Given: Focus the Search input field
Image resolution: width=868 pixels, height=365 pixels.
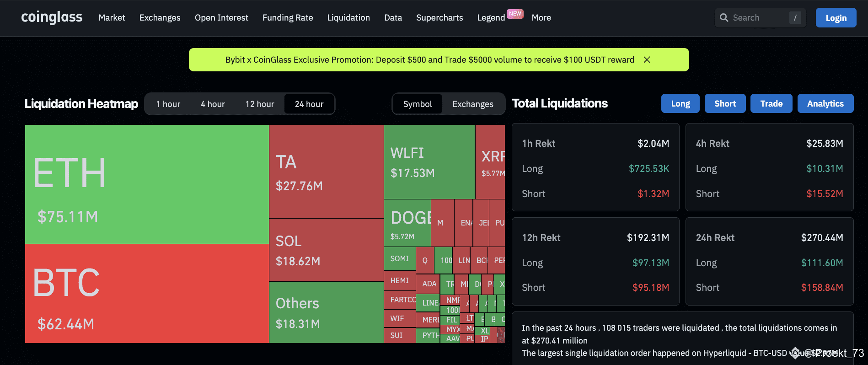Looking at the screenshot, I should tap(760, 18).
